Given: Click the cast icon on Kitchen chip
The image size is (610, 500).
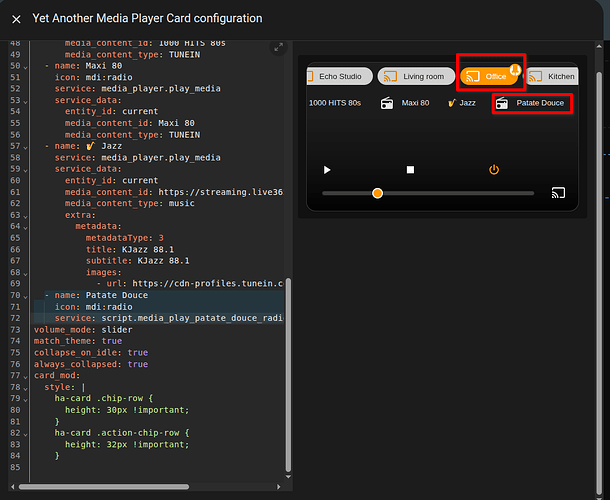Looking at the screenshot, I should coord(535,76).
